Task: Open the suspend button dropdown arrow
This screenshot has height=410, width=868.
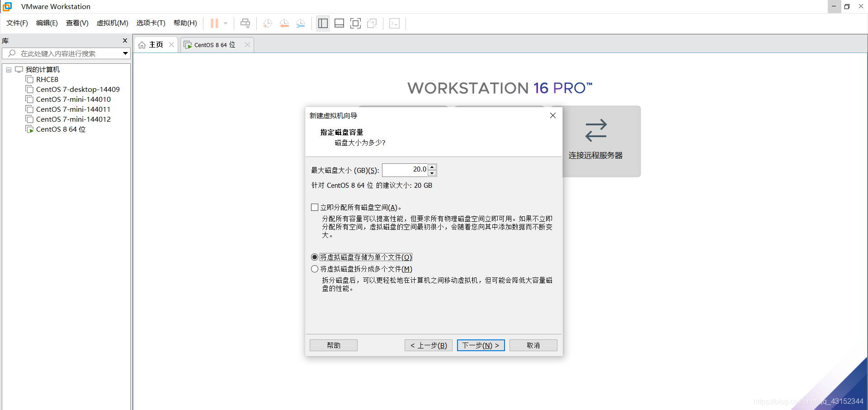Action: pos(225,23)
